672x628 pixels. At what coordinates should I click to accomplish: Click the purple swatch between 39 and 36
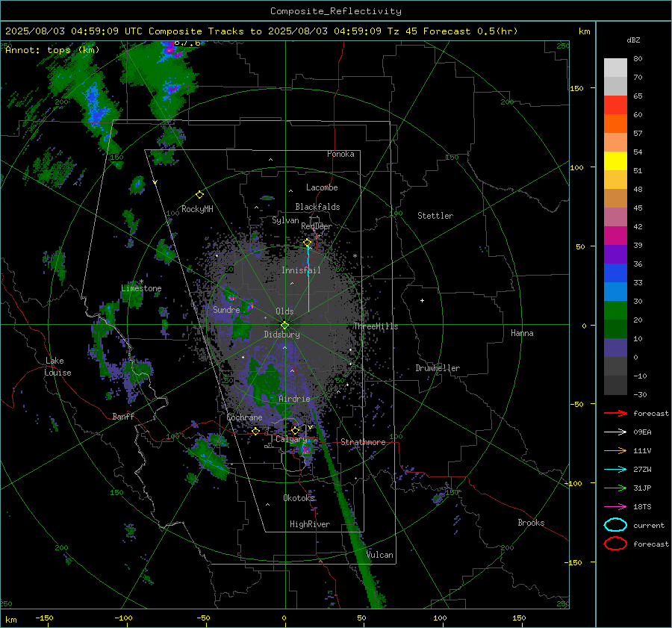(615, 255)
